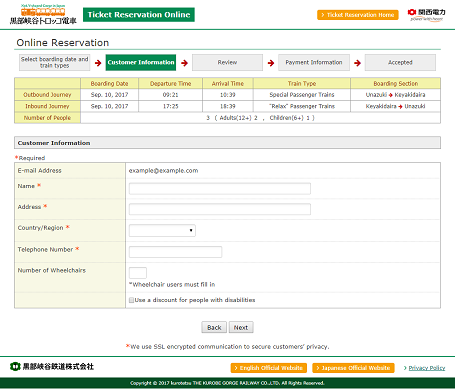Select the Customer Information step
455x389 pixels.
tap(141, 62)
